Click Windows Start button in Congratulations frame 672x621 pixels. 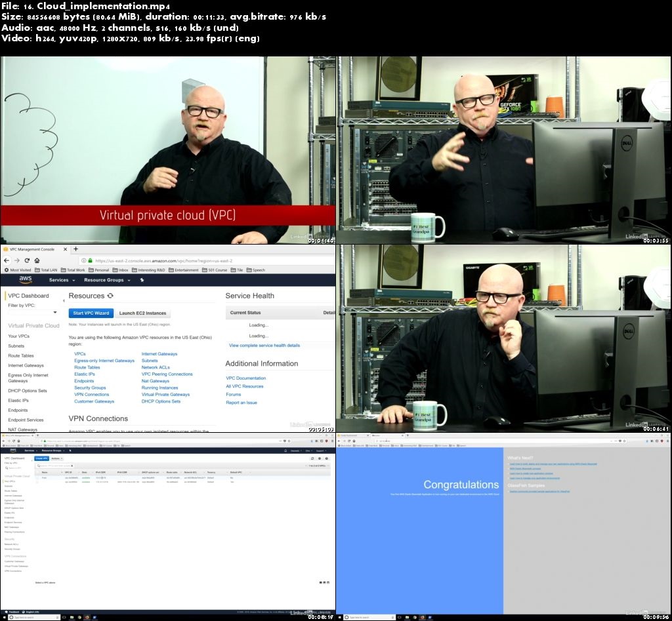341,618
